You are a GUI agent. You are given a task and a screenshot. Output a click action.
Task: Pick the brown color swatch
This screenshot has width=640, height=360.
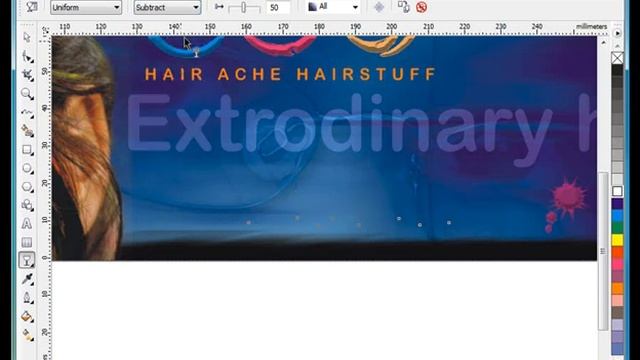[x=618, y=313]
